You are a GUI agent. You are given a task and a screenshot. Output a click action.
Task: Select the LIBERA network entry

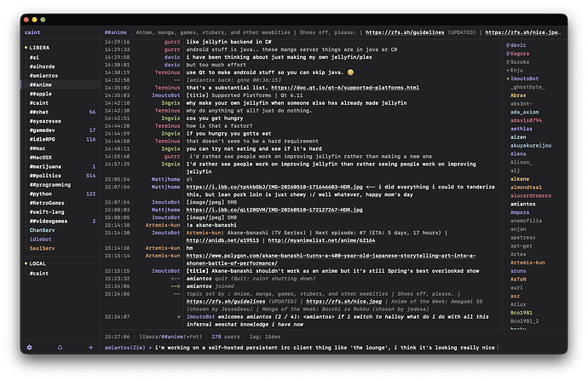tap(39, 48)
